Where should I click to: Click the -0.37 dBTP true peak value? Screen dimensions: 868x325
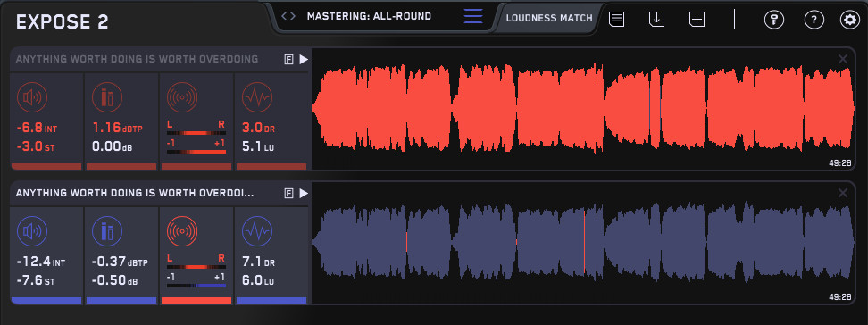(x=120, y=262)
